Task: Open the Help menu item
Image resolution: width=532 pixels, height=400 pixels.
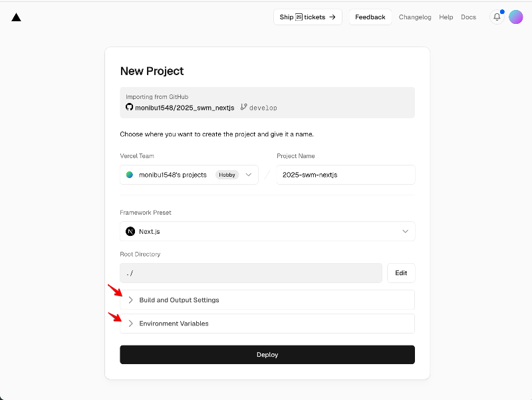Action: click(446, 17)
